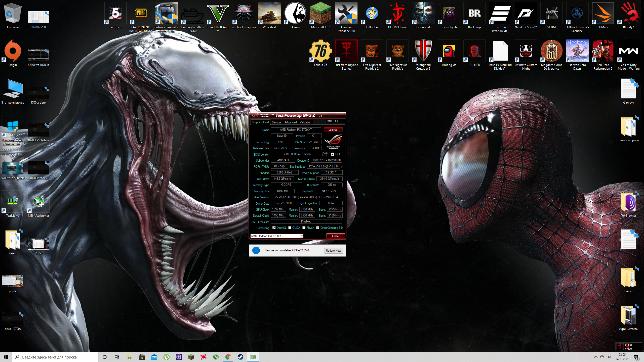
Task: Click the Windows taskbar search field
Action: [55, 357]
